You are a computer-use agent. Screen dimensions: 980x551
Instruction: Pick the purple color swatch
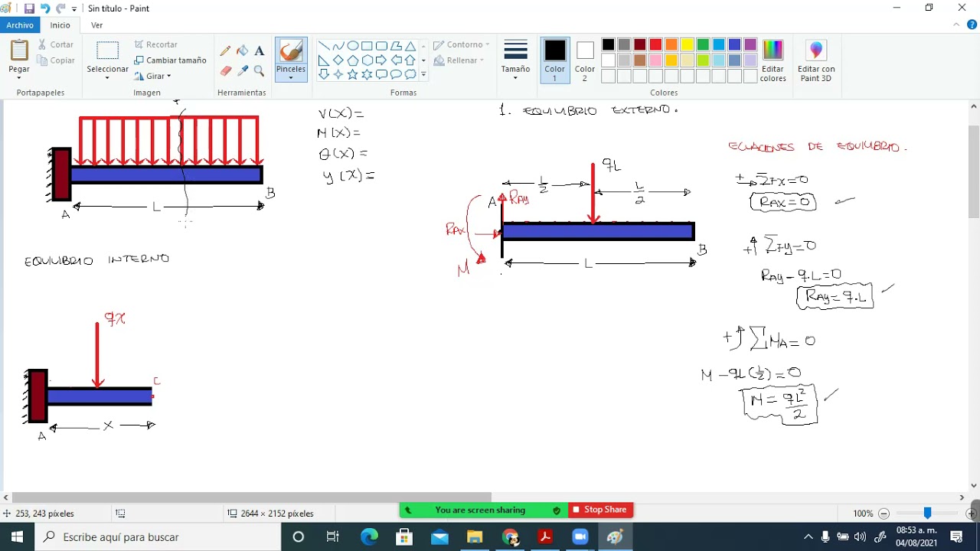[750, 45]
